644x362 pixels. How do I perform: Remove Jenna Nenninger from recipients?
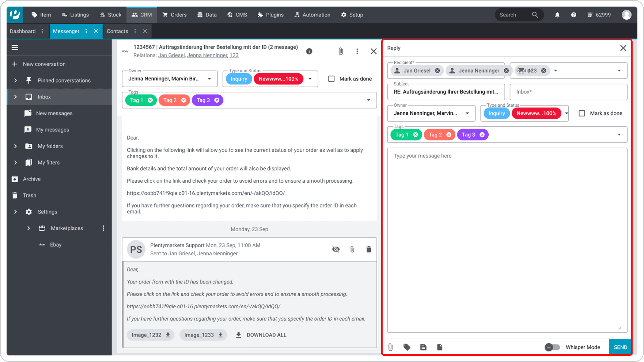point(506,71)
